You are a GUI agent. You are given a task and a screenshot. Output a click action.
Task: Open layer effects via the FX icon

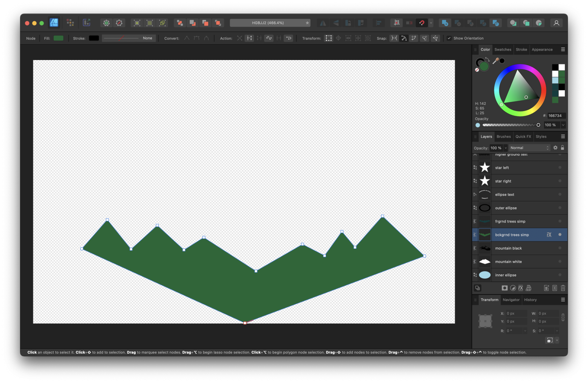point(520,288)
